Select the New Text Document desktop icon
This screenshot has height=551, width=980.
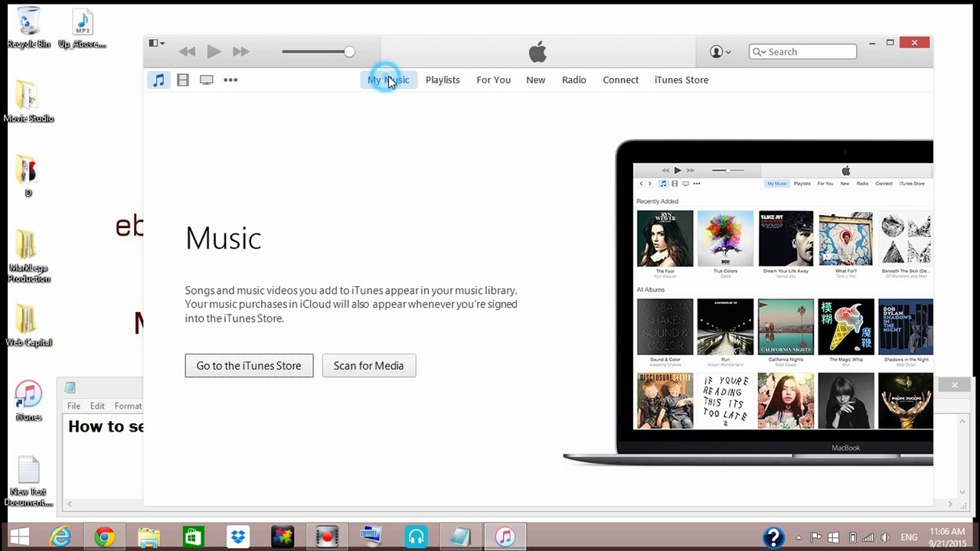click(28, 481)
